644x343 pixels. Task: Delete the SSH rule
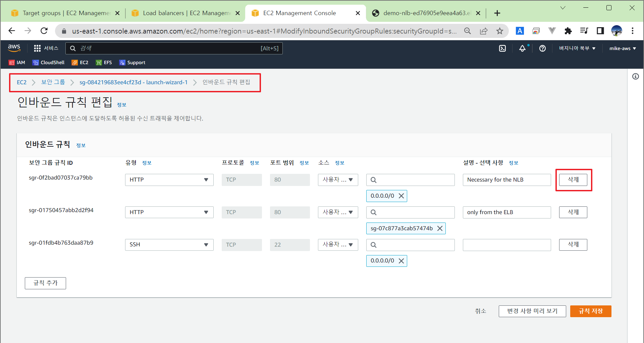(x=573, y=245)
